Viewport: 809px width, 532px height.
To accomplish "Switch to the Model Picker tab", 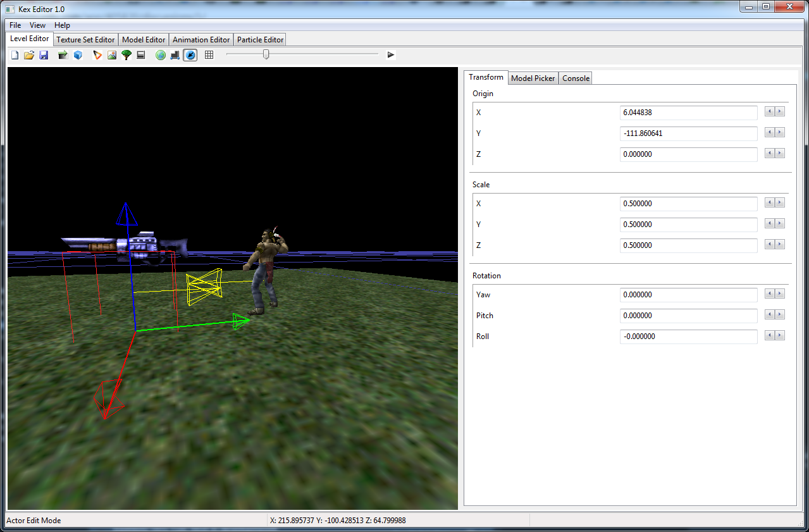I will [x=533, y=78].
